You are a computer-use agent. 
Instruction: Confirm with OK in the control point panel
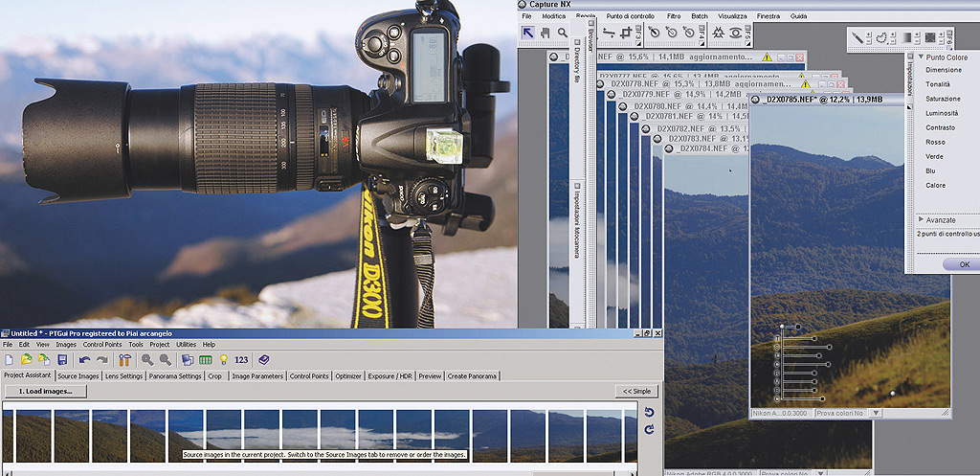click(963, 264)
